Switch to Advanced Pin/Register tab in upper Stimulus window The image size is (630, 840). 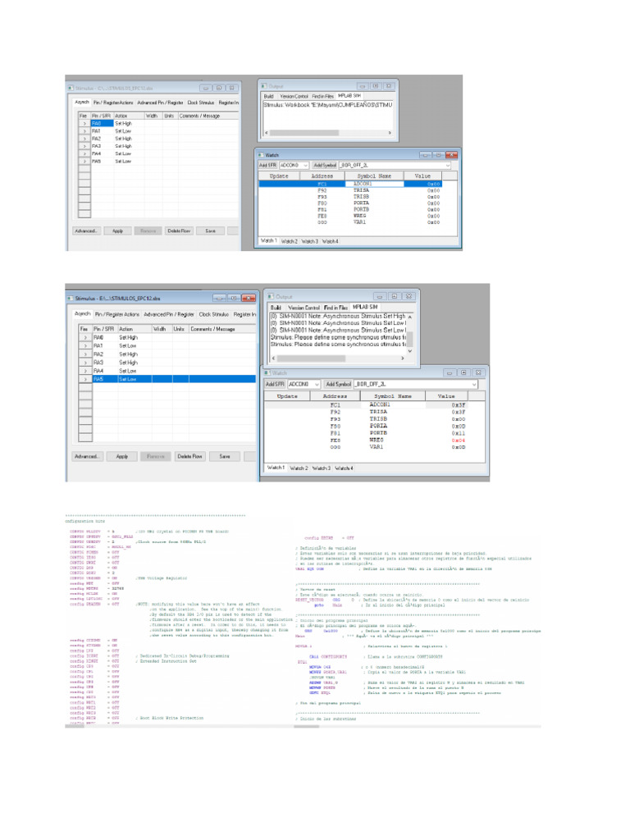(x=160, y=103)
